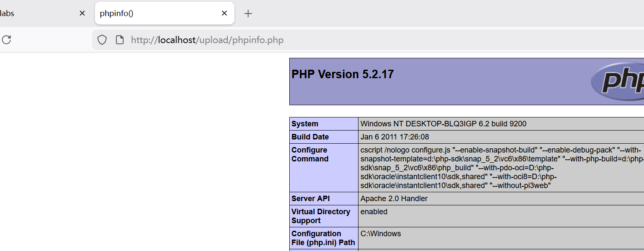
Task: Close the labs tab
Action: coord(82,13)
